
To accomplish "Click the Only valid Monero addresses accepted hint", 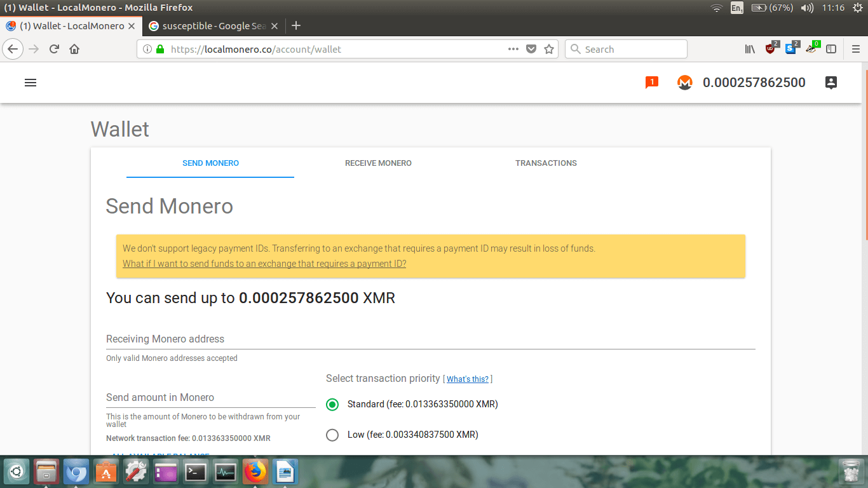I will click(x=172, y=358).
